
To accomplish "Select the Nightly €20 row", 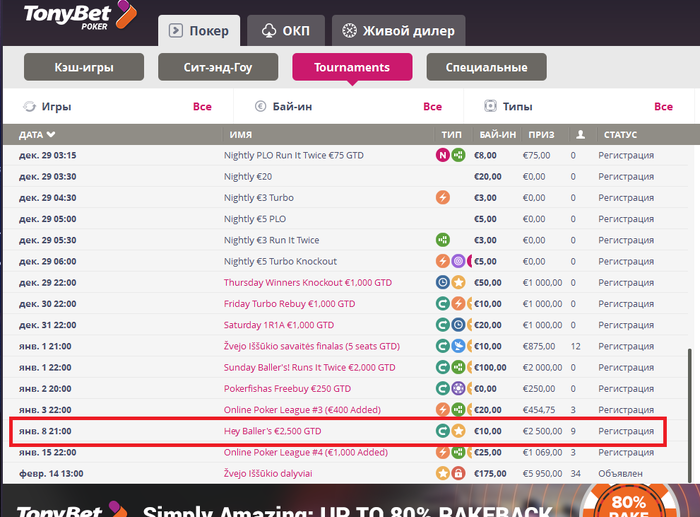I will (346, 176).
